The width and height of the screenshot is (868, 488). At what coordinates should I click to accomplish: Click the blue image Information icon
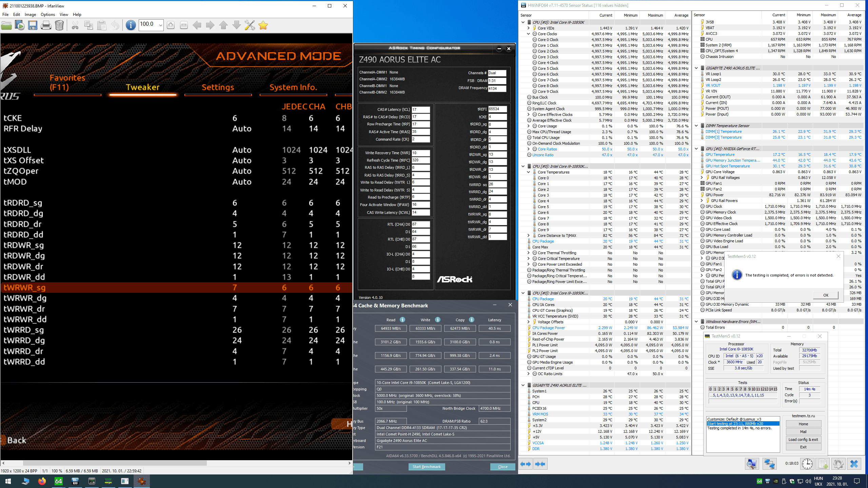point(131,25)
